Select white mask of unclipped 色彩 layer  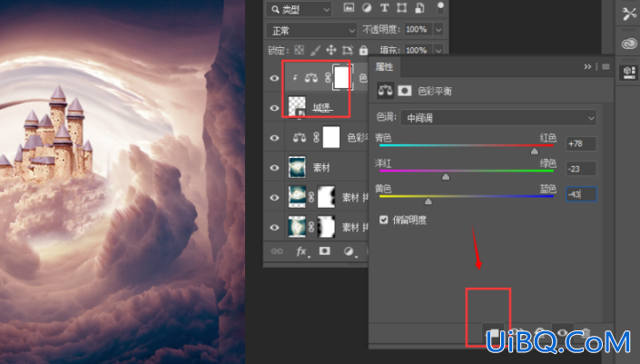[x=331, y=137]
